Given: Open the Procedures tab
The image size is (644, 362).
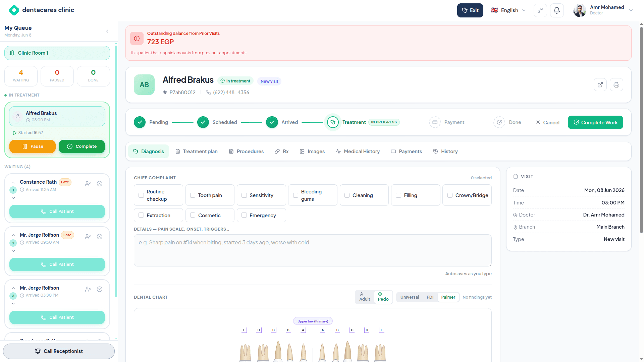Looking at the screenshot, I should coord(246,152).
